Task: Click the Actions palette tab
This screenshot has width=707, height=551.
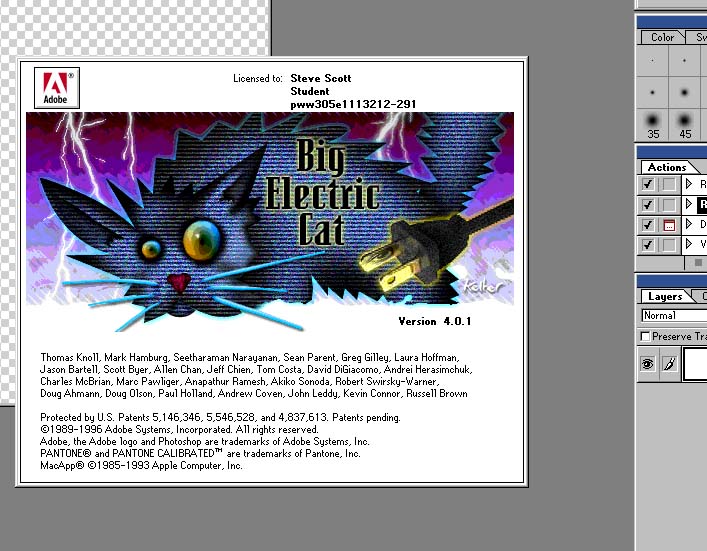Action: 666,167
